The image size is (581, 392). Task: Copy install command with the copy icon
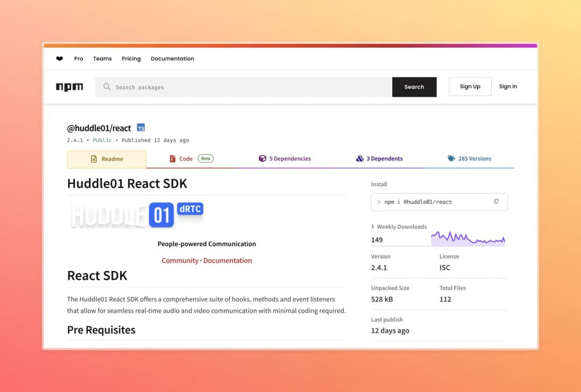pyautogui.click(x=496, y=202)
